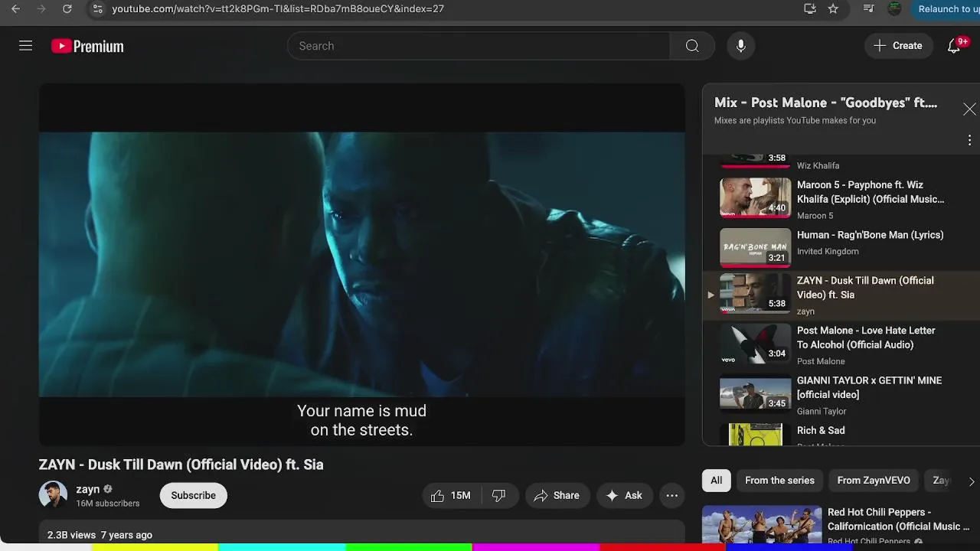Click the video title text

[x=181, y=465]
